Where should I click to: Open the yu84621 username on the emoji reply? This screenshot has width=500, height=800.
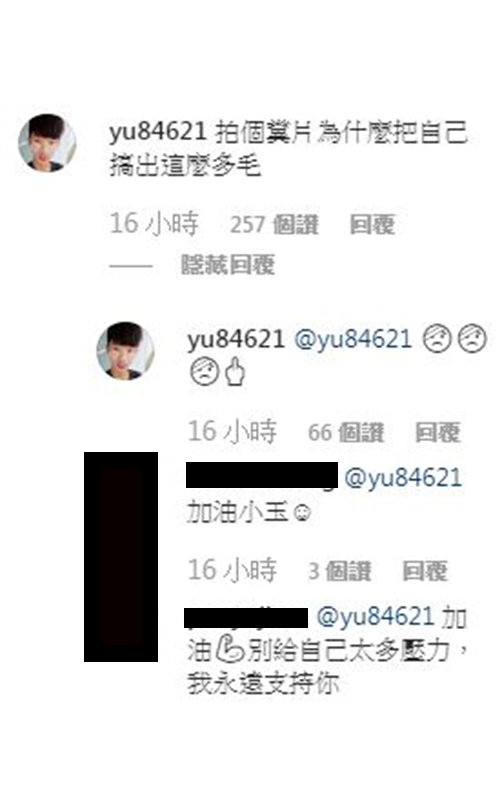236,340
